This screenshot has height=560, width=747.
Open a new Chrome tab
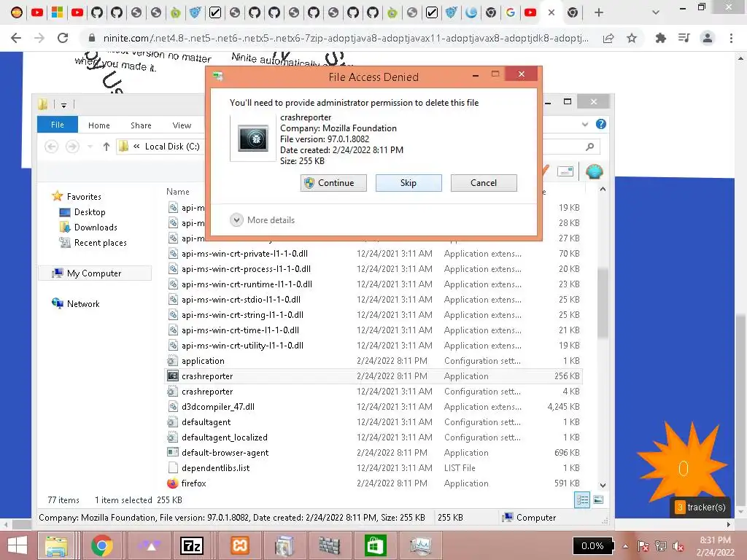599,13
